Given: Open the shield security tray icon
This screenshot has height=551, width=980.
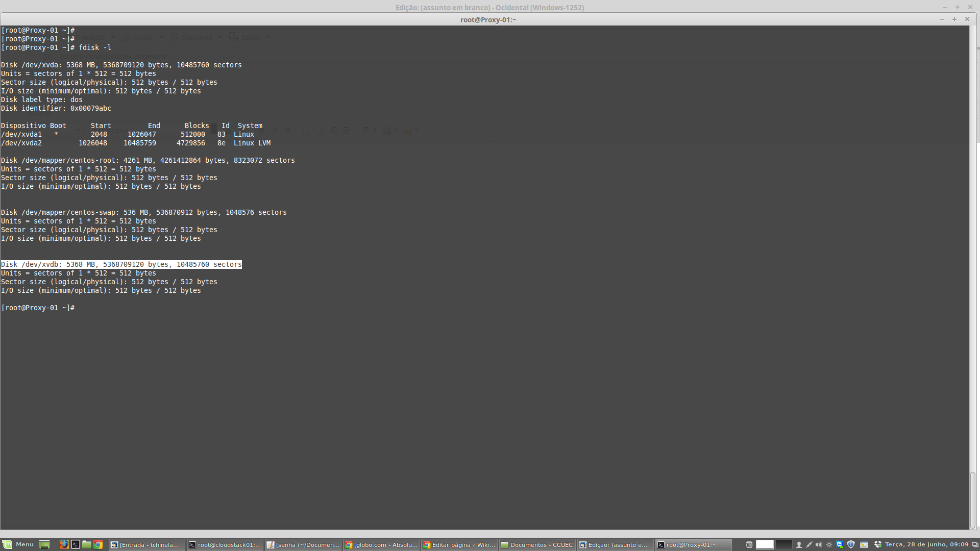Looking at the screenshot, I should click(x=851, y=544).
